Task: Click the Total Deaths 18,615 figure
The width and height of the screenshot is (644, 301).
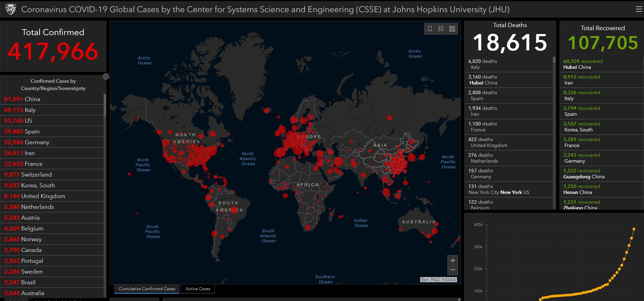Action: [x=510, y=42]
